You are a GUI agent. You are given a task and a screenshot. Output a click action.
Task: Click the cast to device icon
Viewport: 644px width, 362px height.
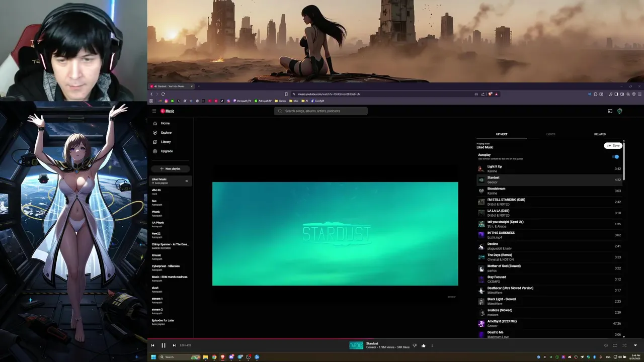click(x=610, y=111)
